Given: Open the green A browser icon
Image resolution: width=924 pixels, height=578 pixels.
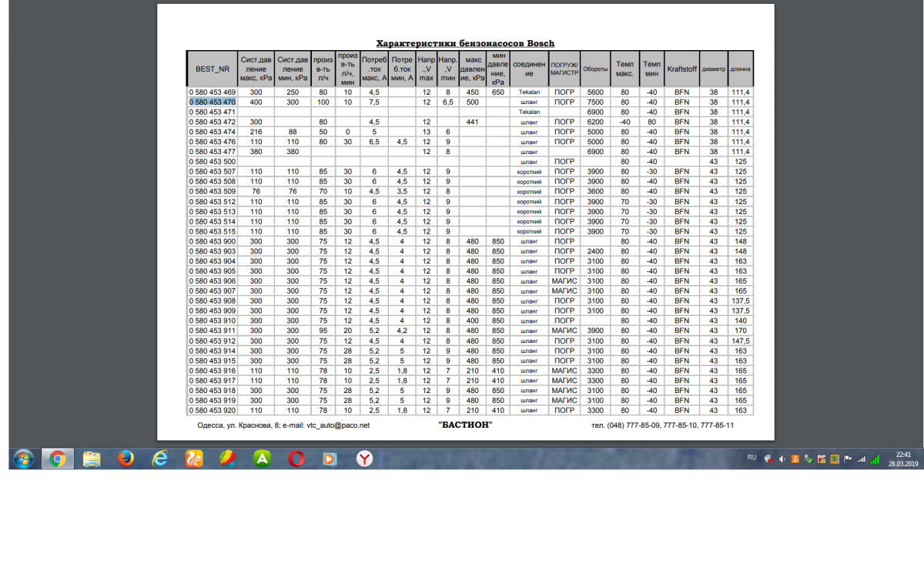Looking at the screenshot, I should coord(263,459).
